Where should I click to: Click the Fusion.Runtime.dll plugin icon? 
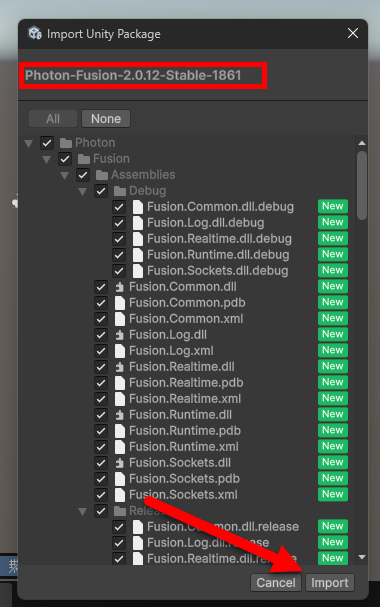[120, 415]
